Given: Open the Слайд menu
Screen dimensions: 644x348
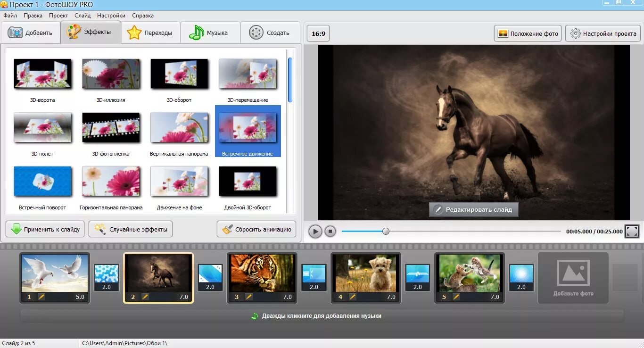Looking at the screenshot, I should click(83, 16).
